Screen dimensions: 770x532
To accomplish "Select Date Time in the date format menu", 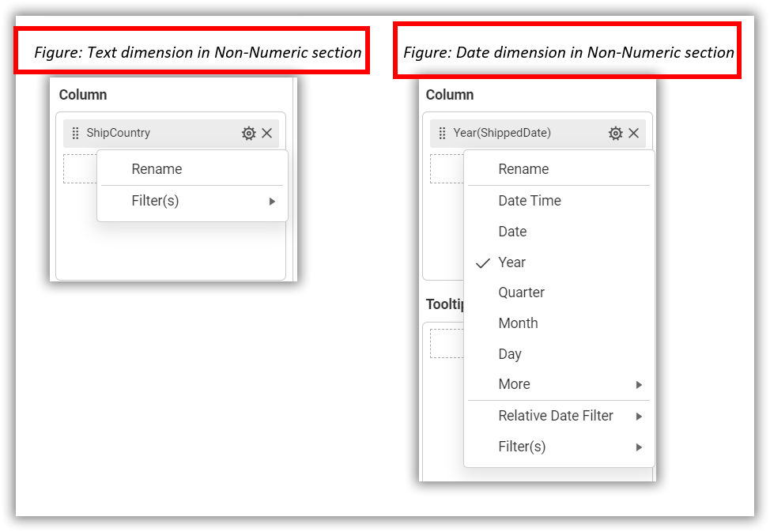I will [x=529, y=201].
